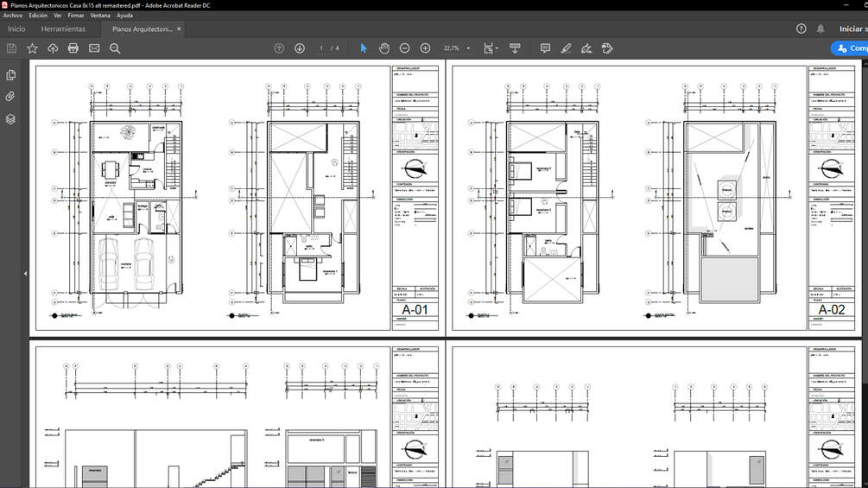Open the stamp or more tools icon
868x488 pixels.
click(607, 48)
